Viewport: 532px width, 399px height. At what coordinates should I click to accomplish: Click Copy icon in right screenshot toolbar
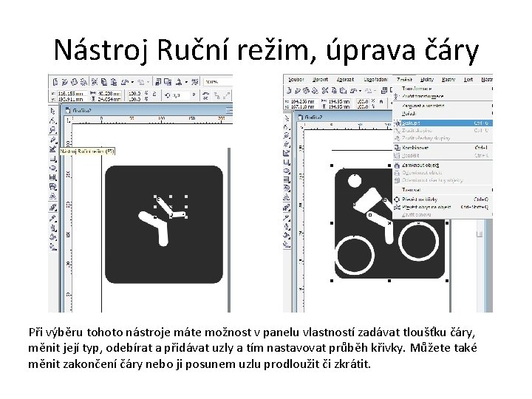[334, 91]
